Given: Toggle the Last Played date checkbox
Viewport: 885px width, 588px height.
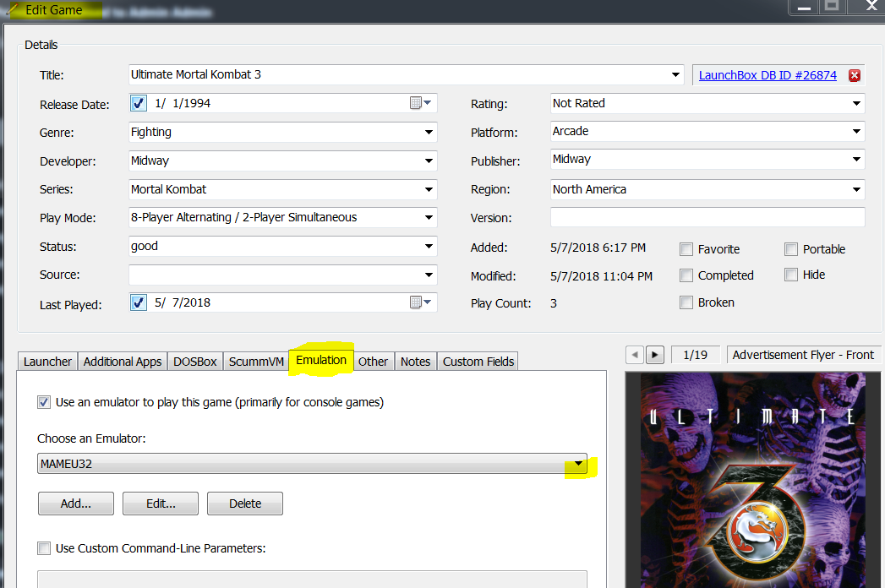Looking at the screenshot, I should [139, 302].
